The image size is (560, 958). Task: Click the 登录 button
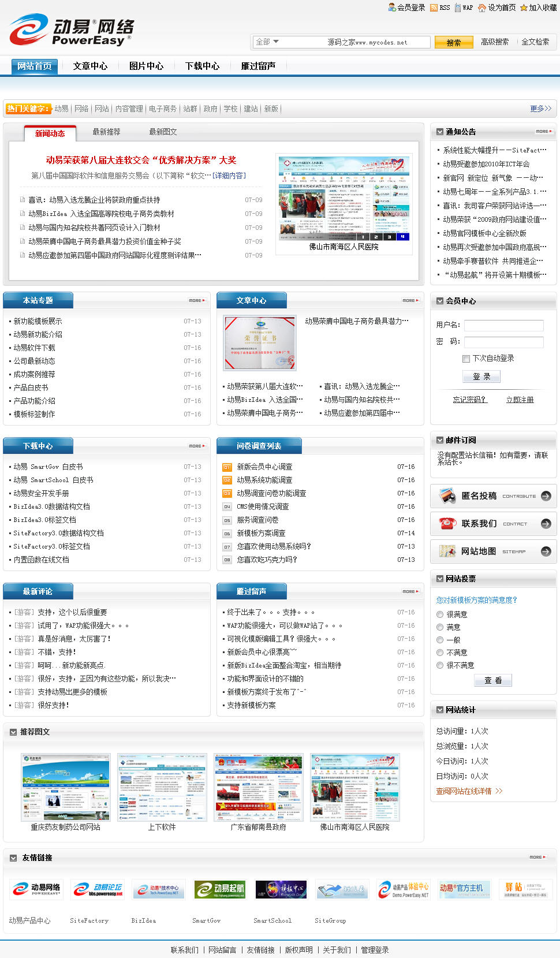[x=481, y=377]
